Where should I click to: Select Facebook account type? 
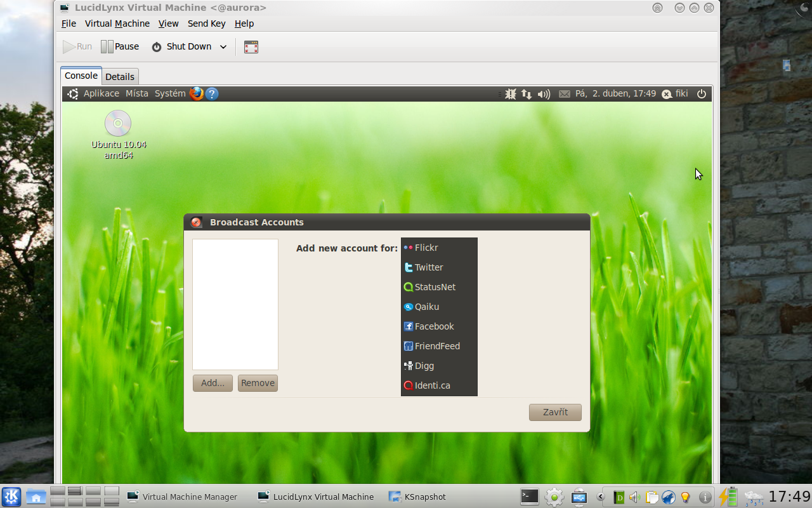(439, 326)
